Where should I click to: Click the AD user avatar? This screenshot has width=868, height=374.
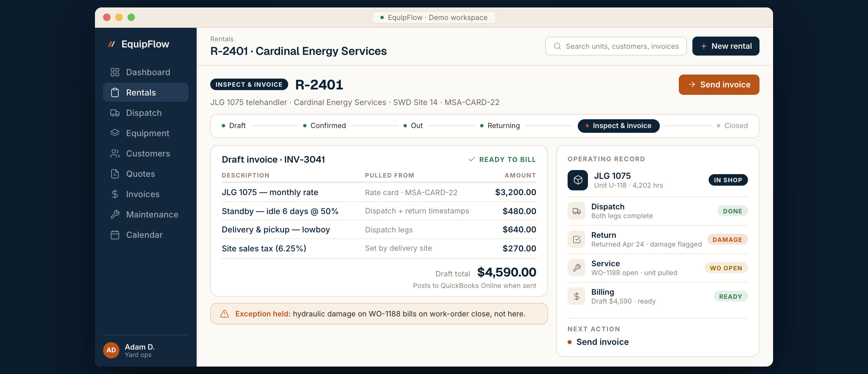(111, 350)
